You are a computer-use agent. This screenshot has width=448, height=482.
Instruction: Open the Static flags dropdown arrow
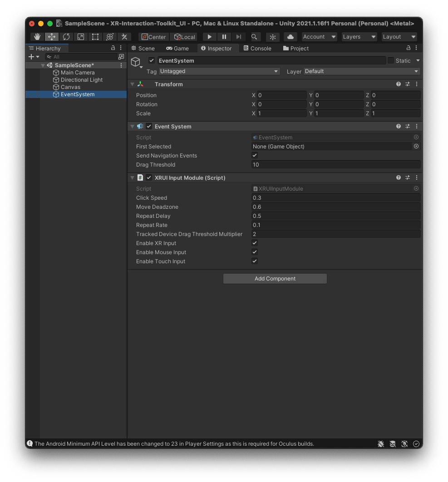click(418, 60)
